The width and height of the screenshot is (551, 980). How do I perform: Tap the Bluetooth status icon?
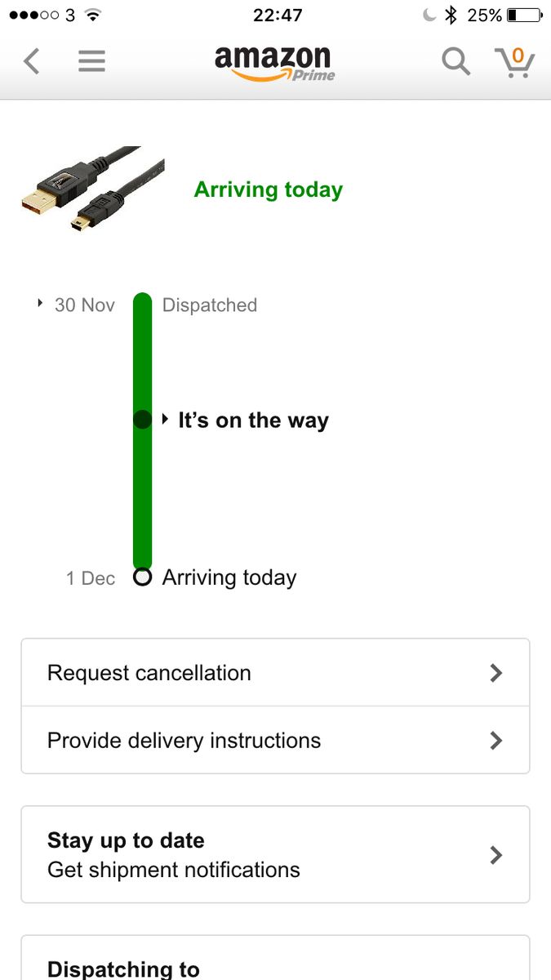click(450, 15)
